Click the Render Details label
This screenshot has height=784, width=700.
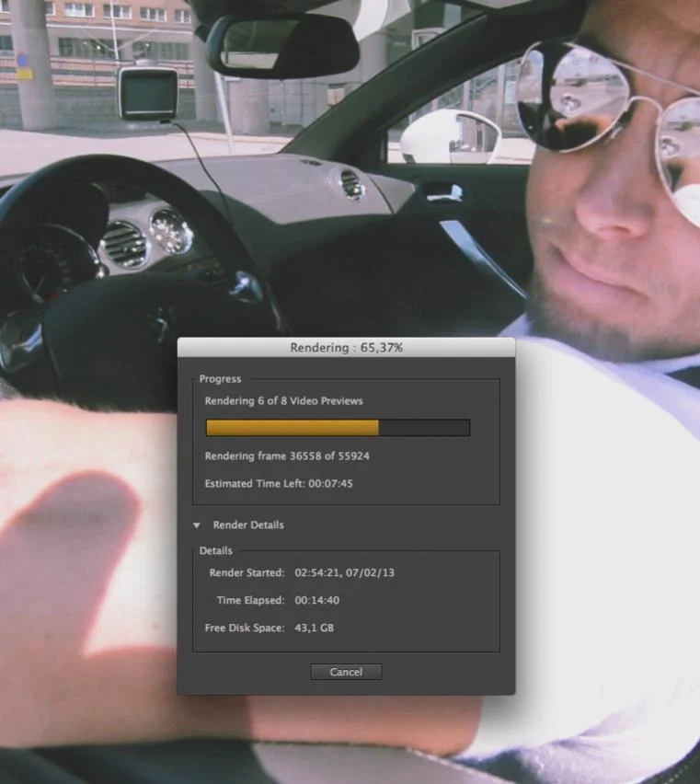(248, 525)
